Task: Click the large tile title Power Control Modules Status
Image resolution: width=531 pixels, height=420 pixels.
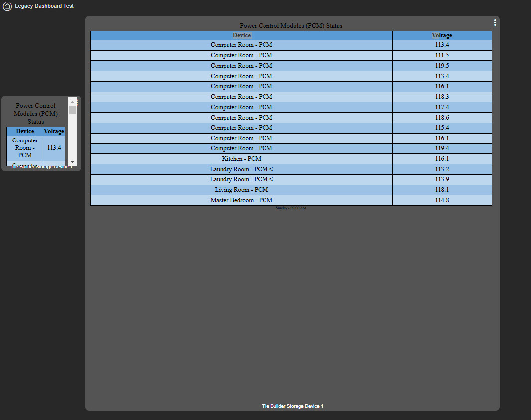Action: click(291, 26)
